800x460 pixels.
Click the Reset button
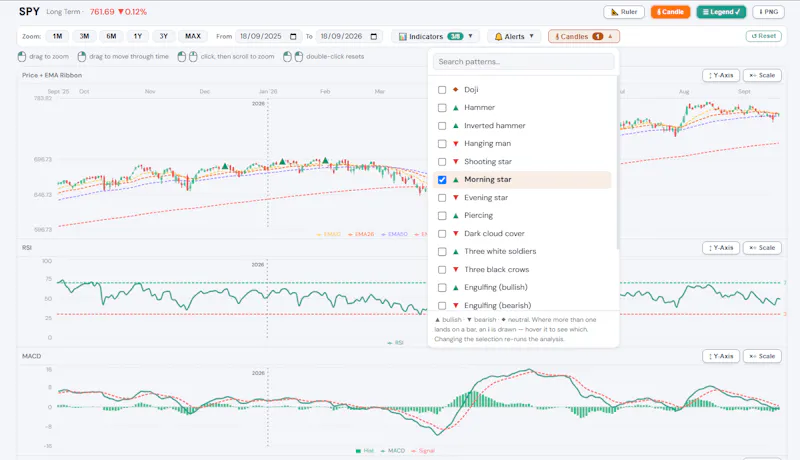pos(763,36)
